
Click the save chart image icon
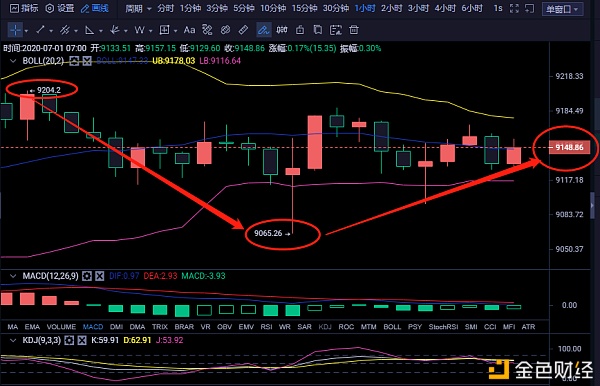click(336, 30)
